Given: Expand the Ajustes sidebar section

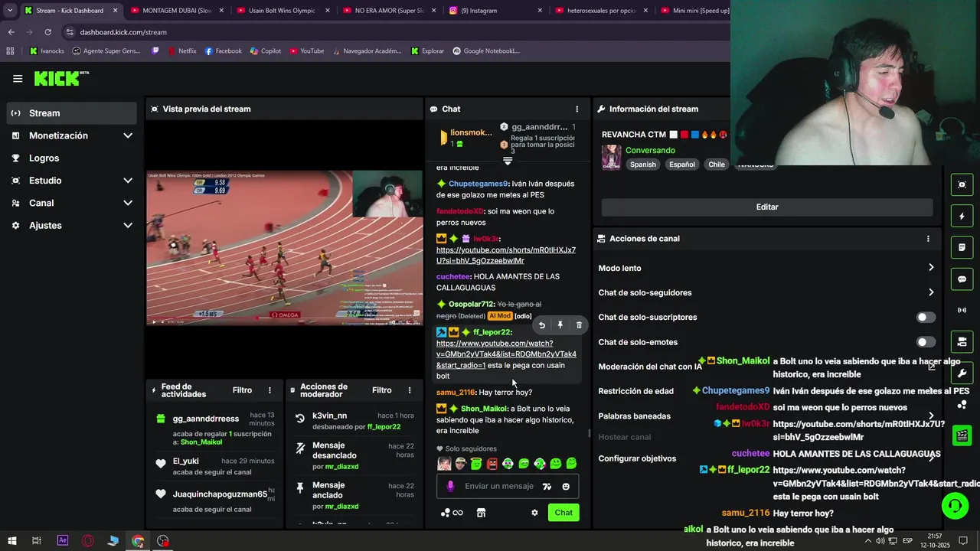Looking at the screenshot, I should click(x=73, y=226).
